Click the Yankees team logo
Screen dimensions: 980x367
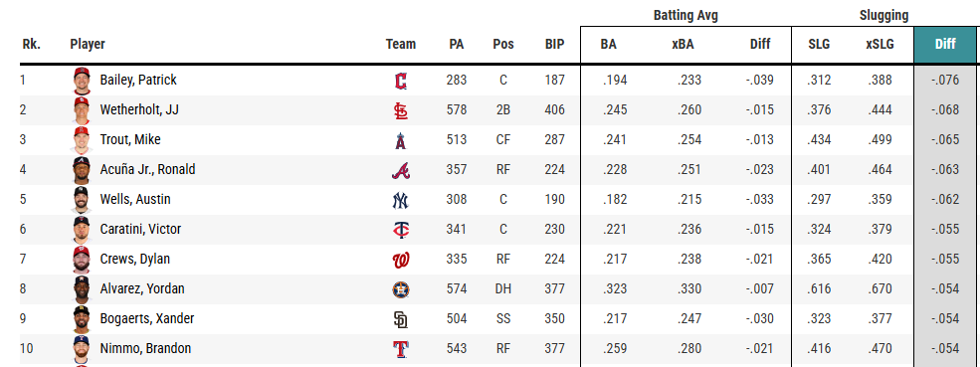tap(401, 200)
